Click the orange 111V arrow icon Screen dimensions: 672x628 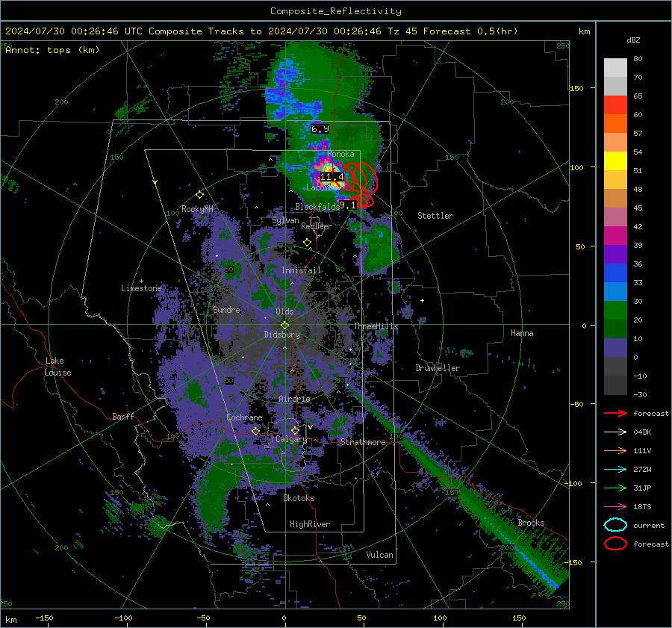(x=615, y=450)
